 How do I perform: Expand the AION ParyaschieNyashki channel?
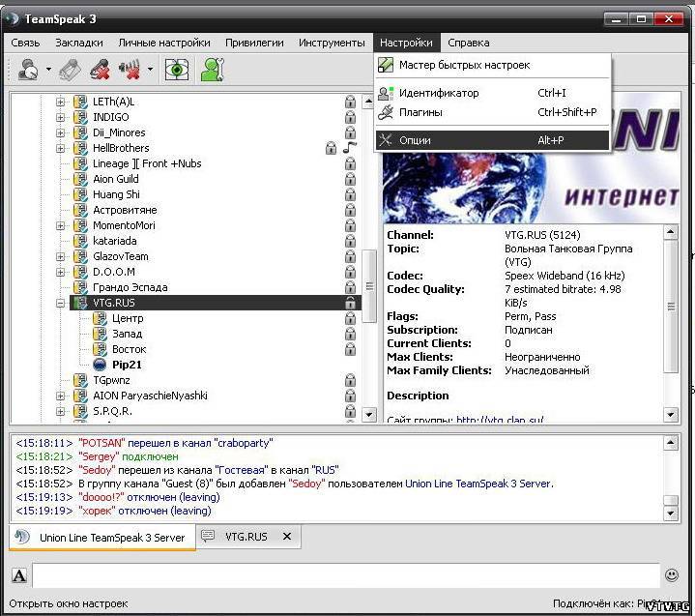pos(60,396)
